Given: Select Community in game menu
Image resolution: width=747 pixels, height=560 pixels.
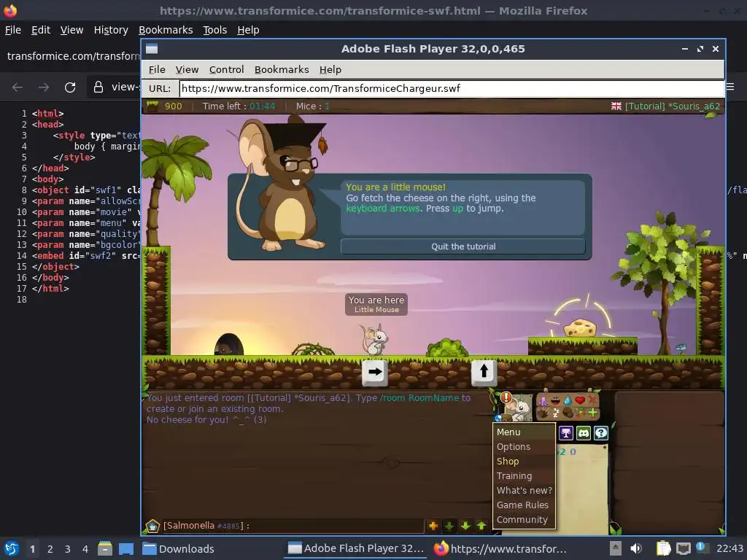Looking at the screenshot, I should click(524, 519).
